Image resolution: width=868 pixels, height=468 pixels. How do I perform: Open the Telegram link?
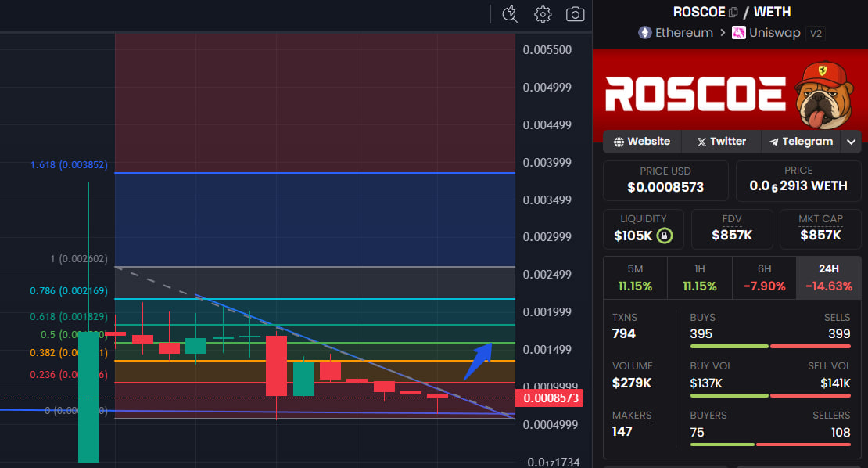point(801,142)
